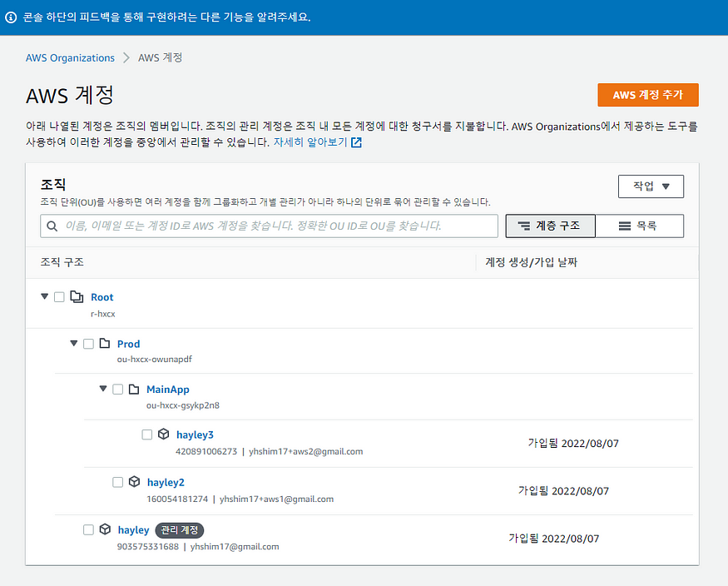728x586 pixels.
Task: Click the 조직 구조 column header
Action: click(x=62, y=262)
